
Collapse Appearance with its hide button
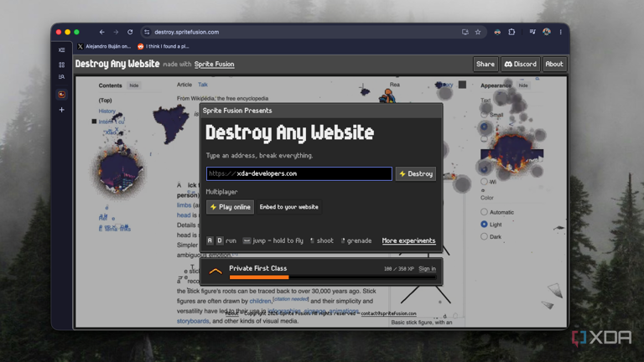(x=523, y=85)
